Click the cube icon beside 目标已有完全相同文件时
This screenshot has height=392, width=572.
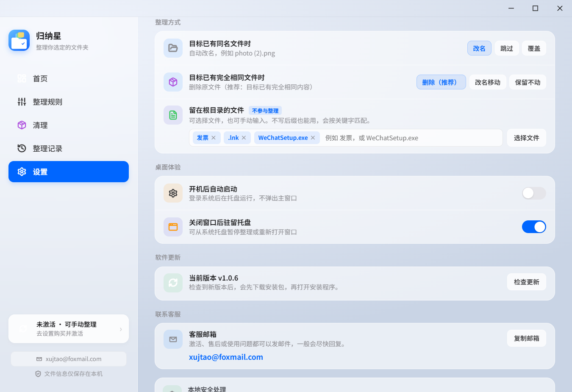coord(173,82)
